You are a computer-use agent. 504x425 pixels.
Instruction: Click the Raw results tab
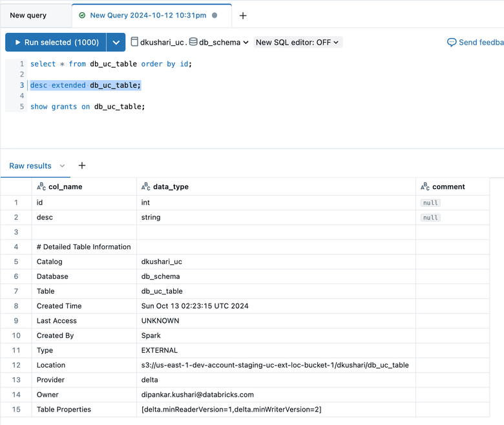(30, 166)
